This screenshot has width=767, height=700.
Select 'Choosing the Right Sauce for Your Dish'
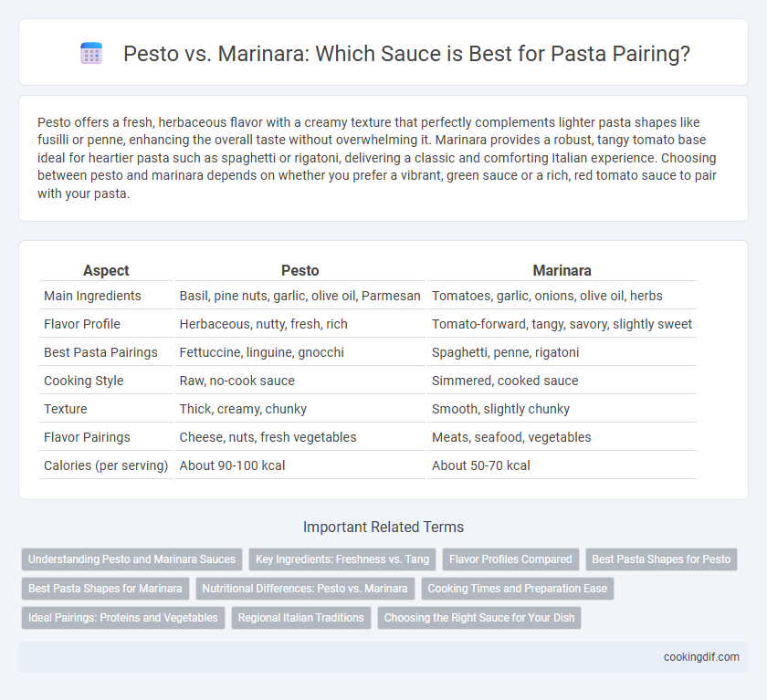click(x=479, y=618)
